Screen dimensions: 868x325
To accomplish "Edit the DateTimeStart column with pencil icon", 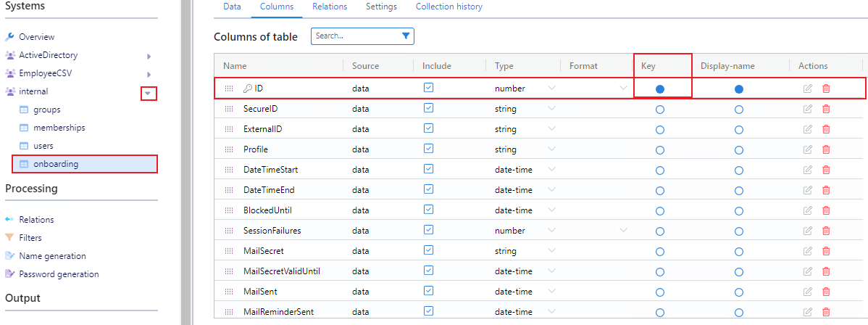I will 808,170.
